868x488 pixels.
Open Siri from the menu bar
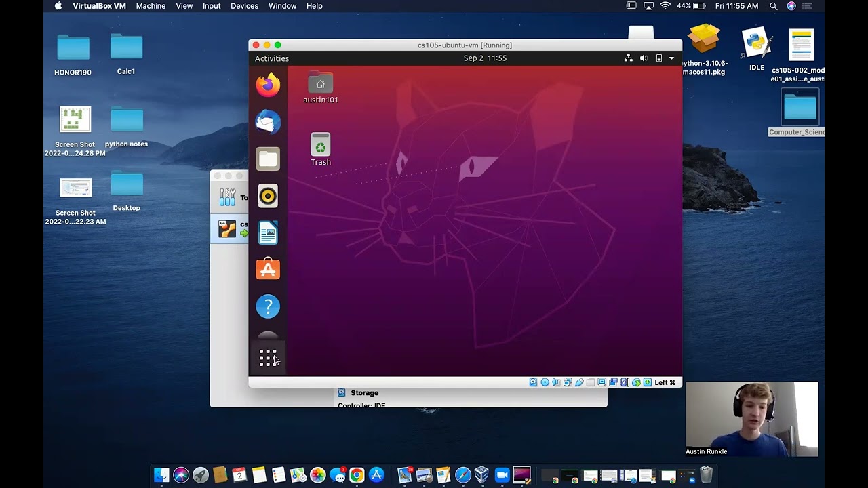(791, 6)
